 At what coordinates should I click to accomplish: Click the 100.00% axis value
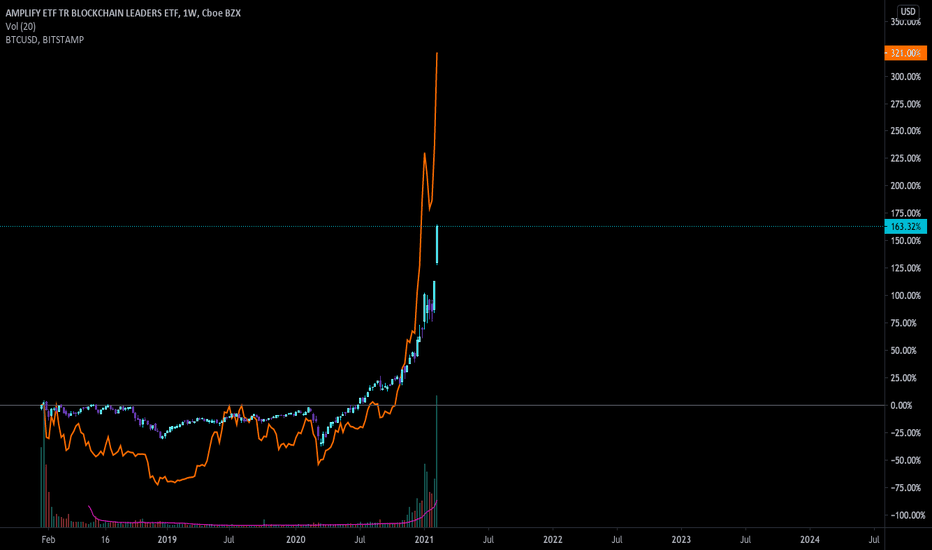(905, 296)
